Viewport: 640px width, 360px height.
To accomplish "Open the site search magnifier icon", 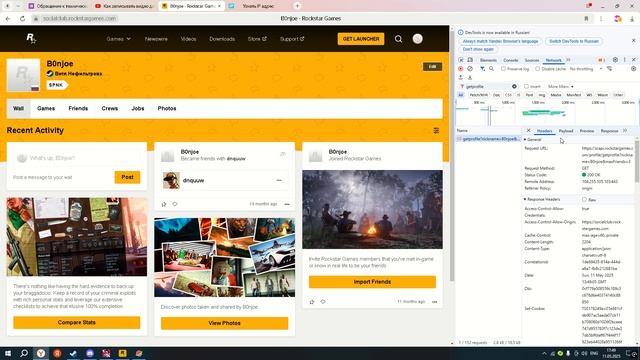I will 398,39.
